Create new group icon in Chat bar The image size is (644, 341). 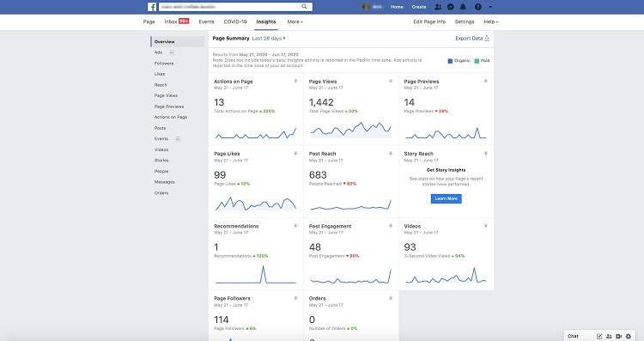pyautogui.click(x=609, y=337)
